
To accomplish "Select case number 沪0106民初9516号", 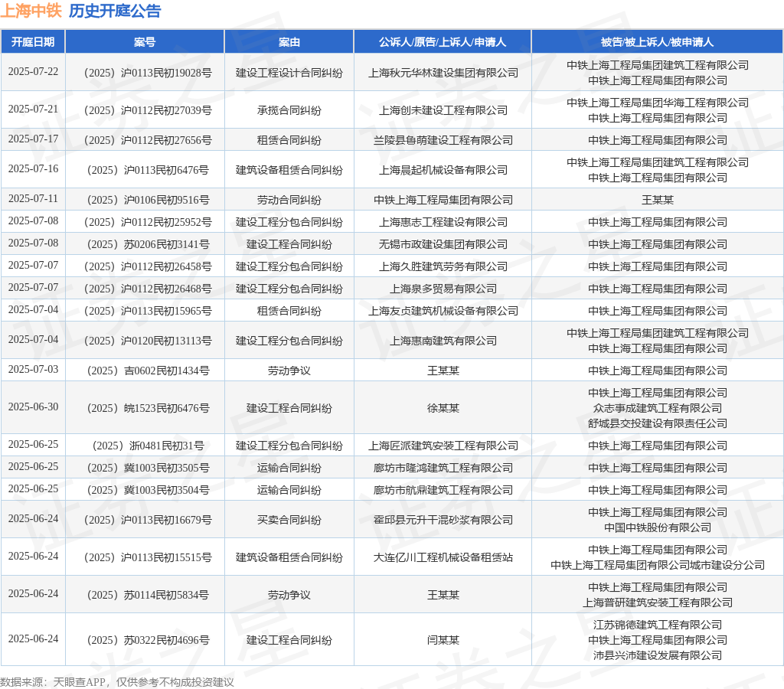I will click(148, 201).
